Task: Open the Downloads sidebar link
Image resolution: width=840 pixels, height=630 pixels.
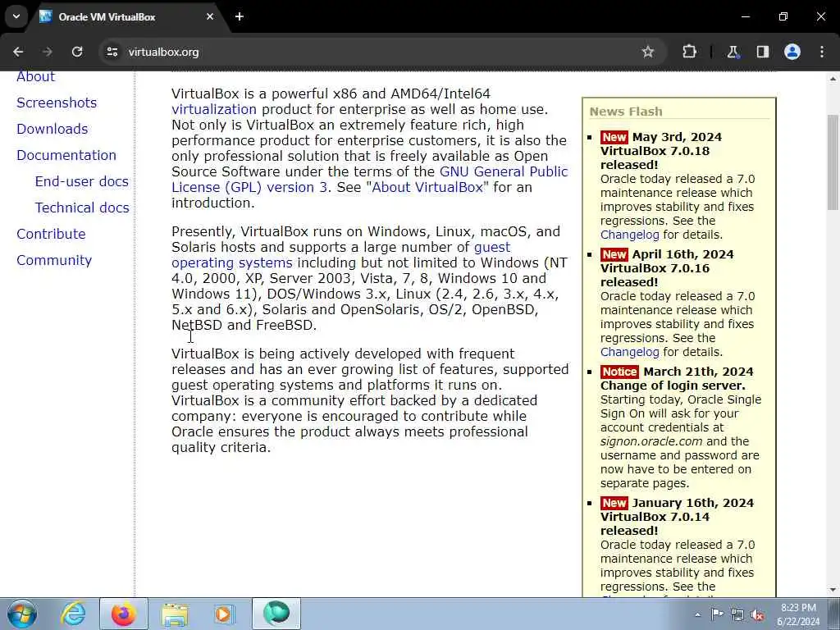Action: pos(52,129)
